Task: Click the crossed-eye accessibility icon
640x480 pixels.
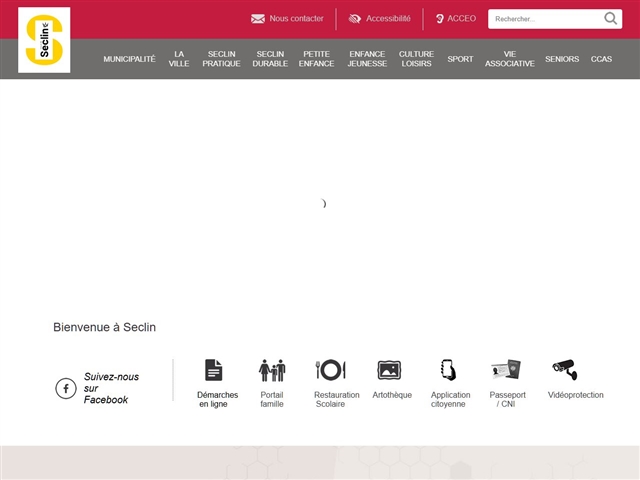Action: click(x=354, y=19)
